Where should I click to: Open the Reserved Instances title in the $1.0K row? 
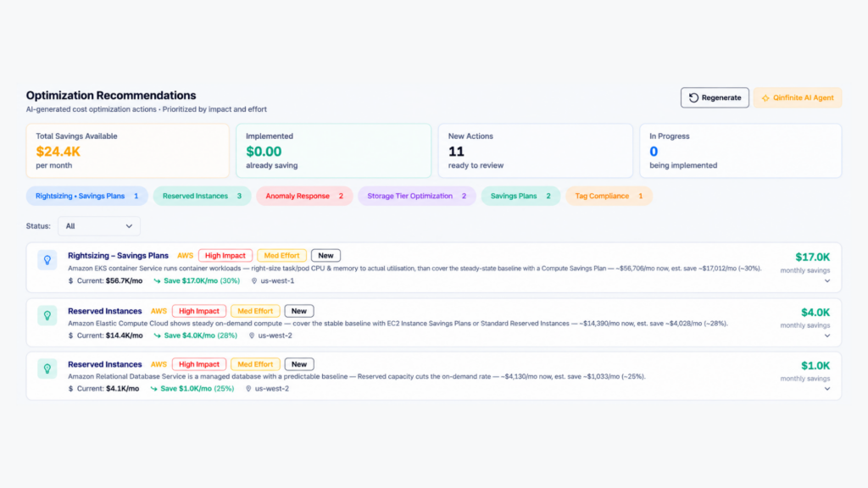coord(104,364)
